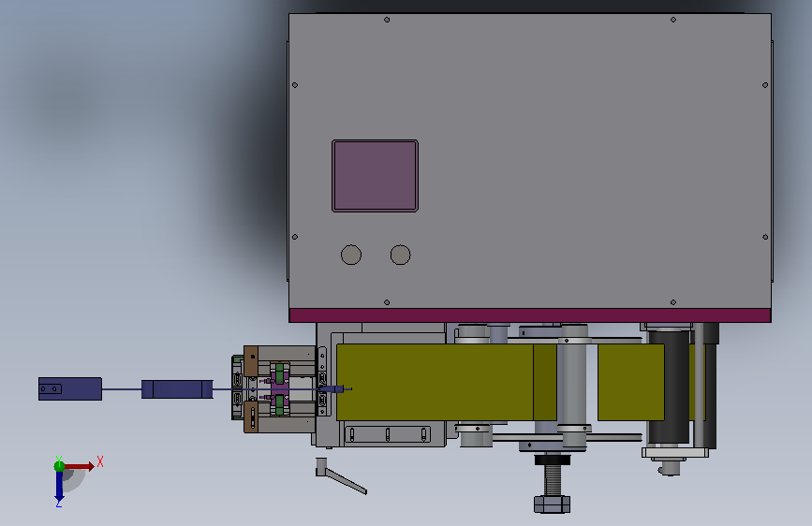Select the gray roller between the yellow bands
This screenshot has width=812, height=526.
574,386
